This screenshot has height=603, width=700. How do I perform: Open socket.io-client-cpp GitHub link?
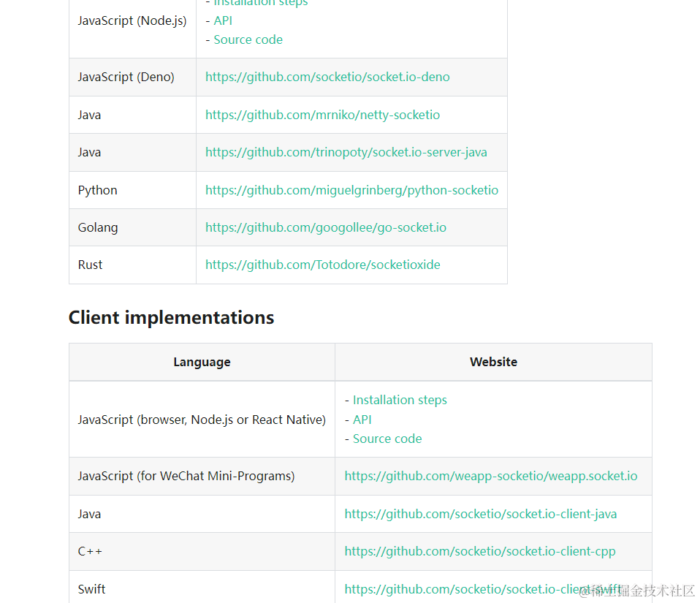480,551
